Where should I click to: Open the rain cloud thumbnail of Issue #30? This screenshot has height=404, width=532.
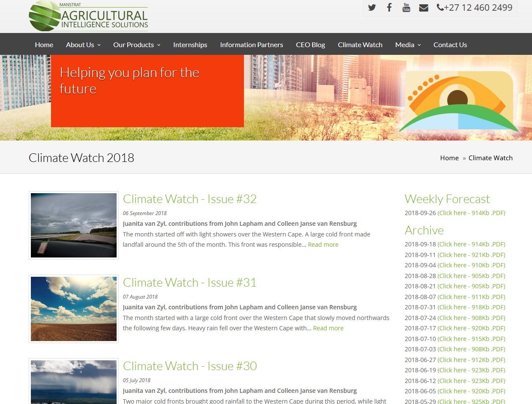tap(74, 381)
